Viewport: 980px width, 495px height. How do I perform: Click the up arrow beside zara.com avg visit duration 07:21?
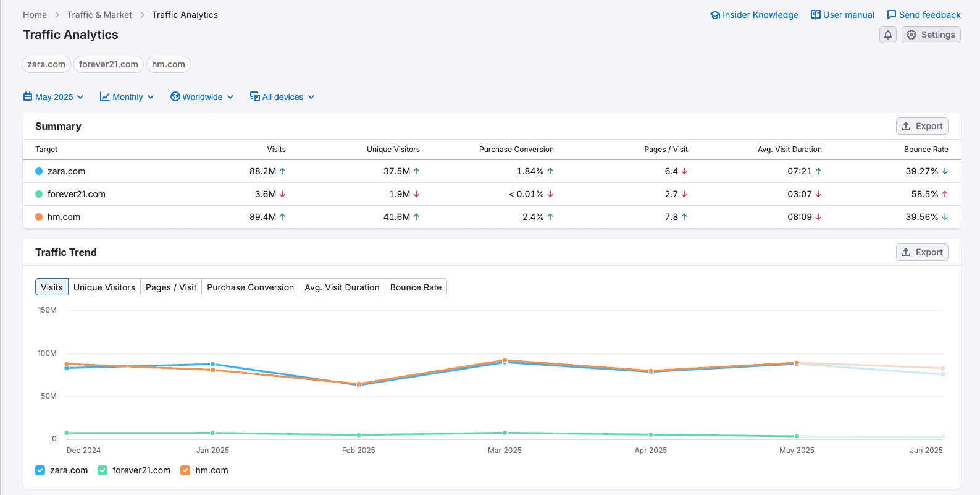(818, 171)
